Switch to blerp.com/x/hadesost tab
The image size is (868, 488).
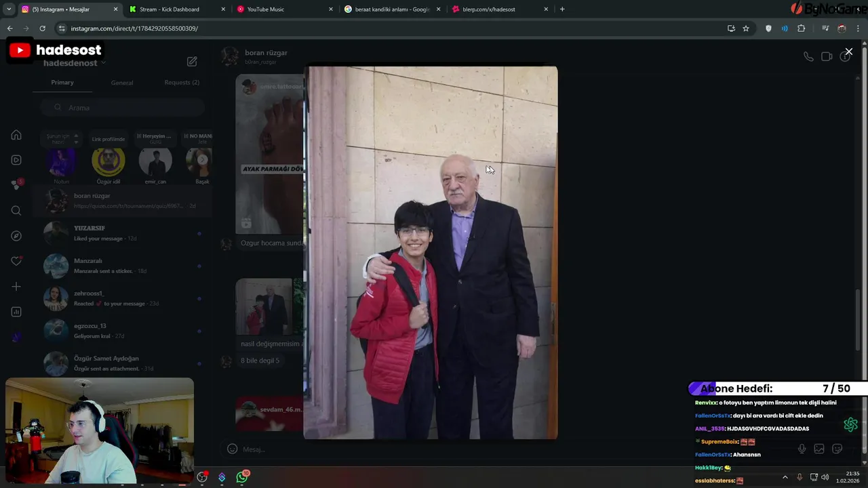(x=499, y=9)
